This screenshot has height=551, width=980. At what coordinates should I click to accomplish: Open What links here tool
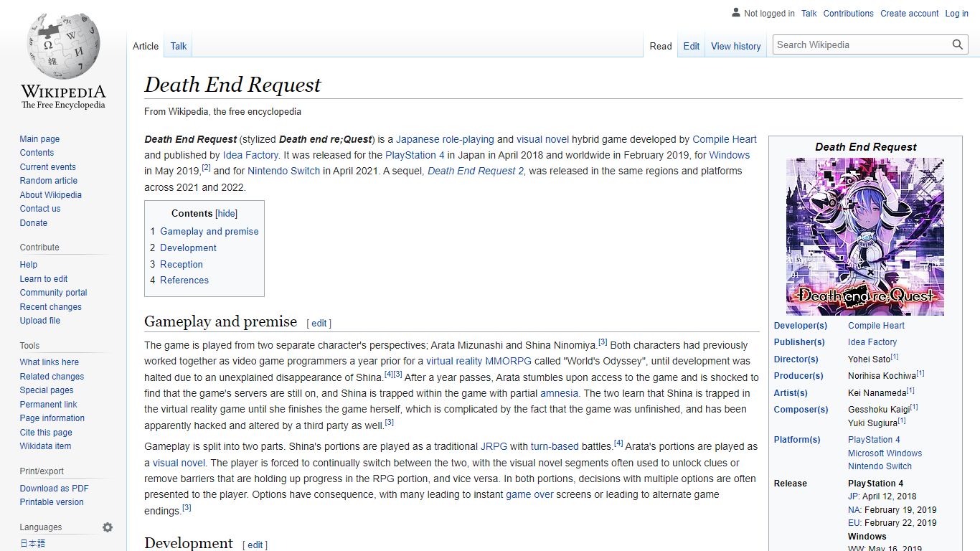tap(49, 362)
